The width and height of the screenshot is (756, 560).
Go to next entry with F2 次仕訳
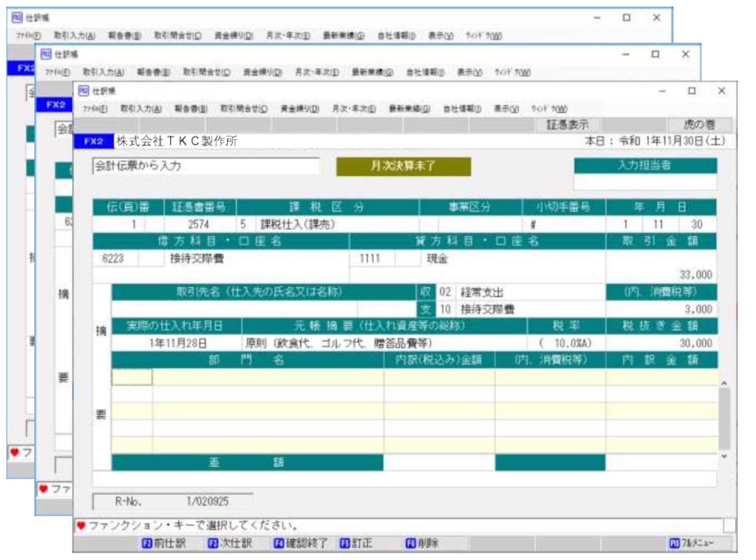tap(230, 543)
